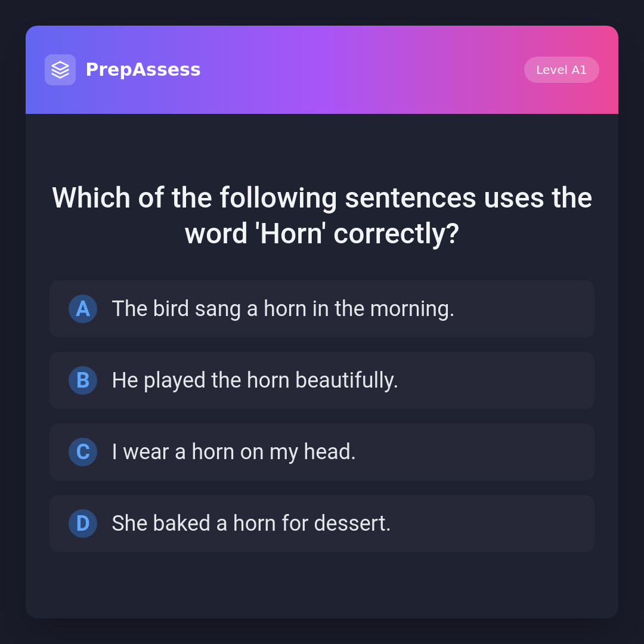This screenshot has width=644, height=644.
Task: Click the circular letter D badge
Action: [x=83, y=524]
